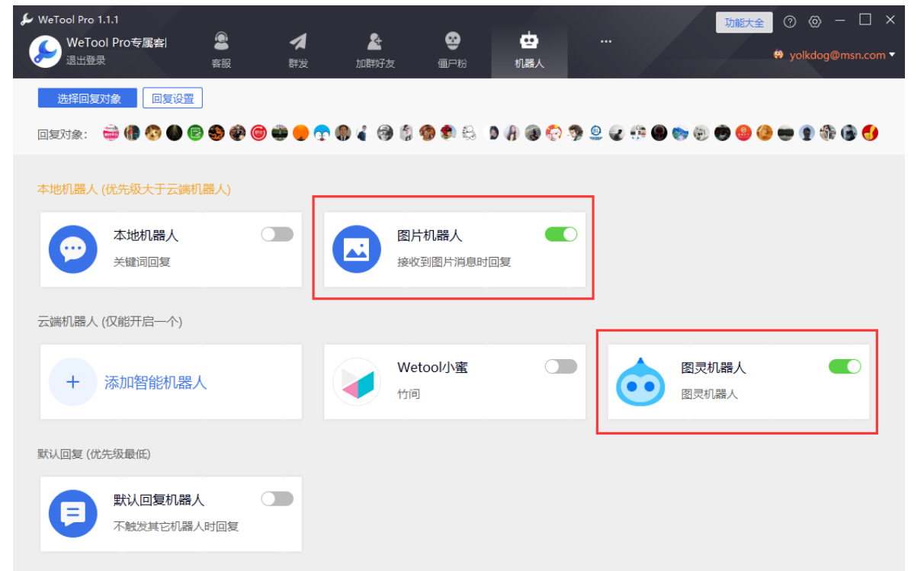Enable the 默认回复机器人 switch
The image size is (924, 571).
tap(277, 499)
